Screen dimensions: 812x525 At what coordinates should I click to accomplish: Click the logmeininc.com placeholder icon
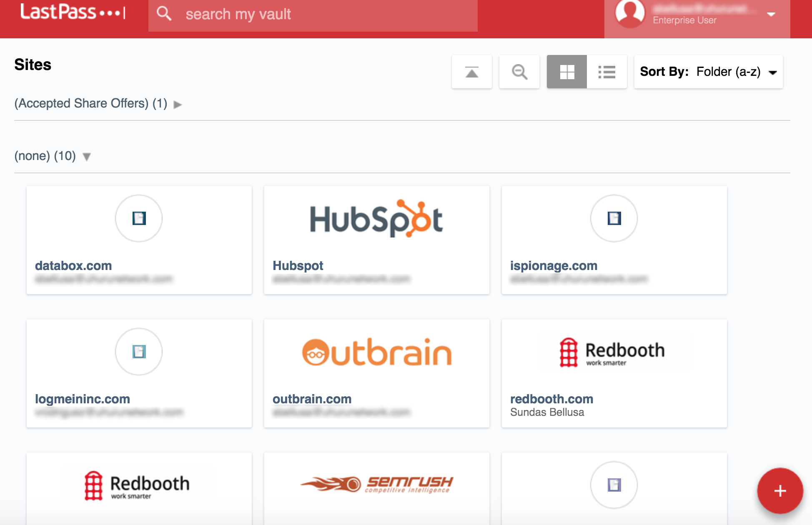click(x=139, y=352)
